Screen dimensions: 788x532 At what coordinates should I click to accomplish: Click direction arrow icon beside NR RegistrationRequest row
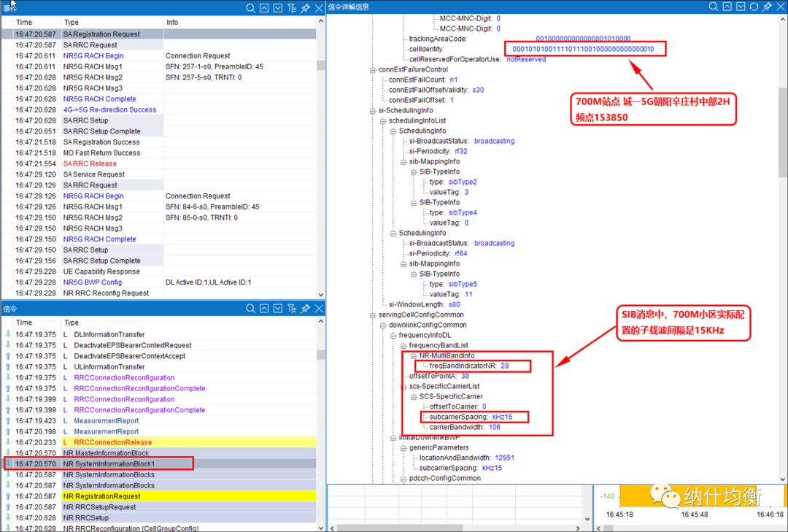pyautogui.click(x=8, y=496)
